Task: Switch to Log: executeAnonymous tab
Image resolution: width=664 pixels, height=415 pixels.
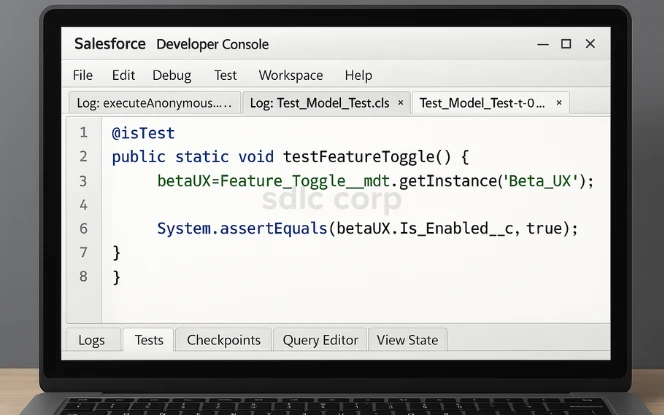Action: click(x=155, y=103)
